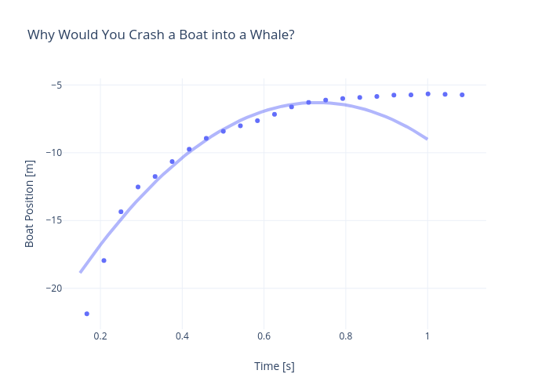The width and height of the screenshot is (549, 392).
Task: Click the x-axis tick label 0.2
Action: (100, 336)
